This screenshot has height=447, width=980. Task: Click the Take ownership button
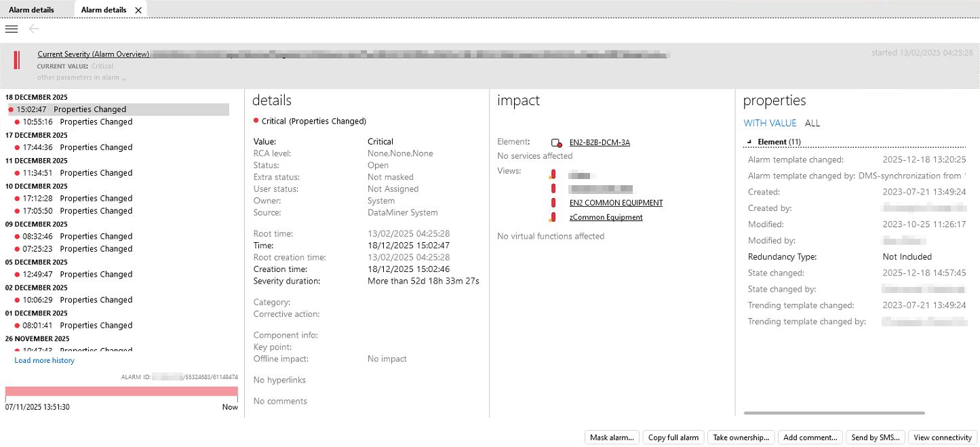coord(741,438)
